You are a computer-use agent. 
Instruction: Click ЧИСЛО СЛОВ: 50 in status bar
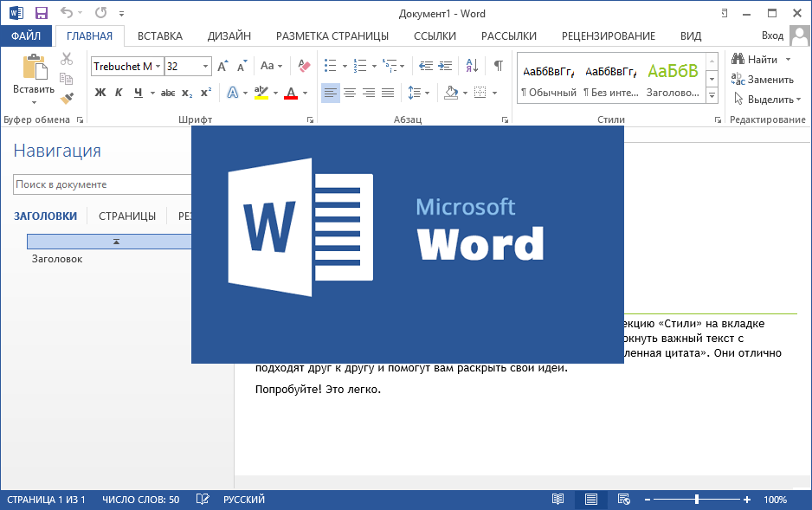tap(141, 499)
